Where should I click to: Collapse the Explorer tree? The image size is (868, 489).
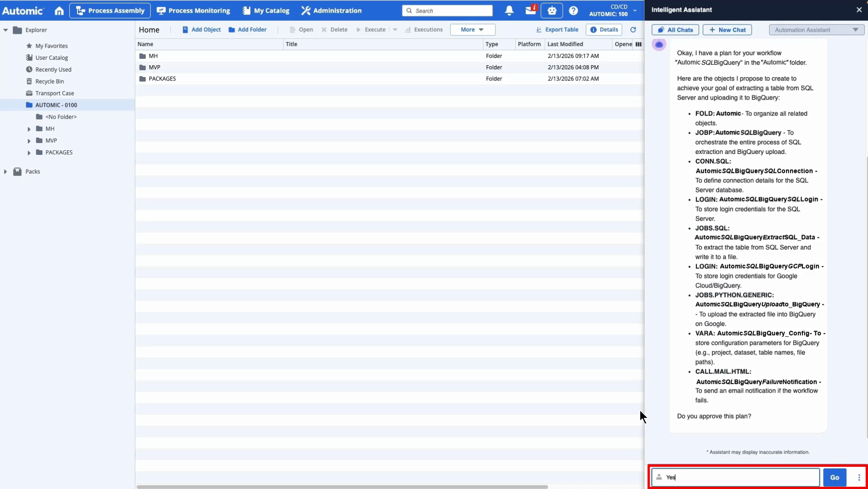pyautogui.click(x=5, y=30)
